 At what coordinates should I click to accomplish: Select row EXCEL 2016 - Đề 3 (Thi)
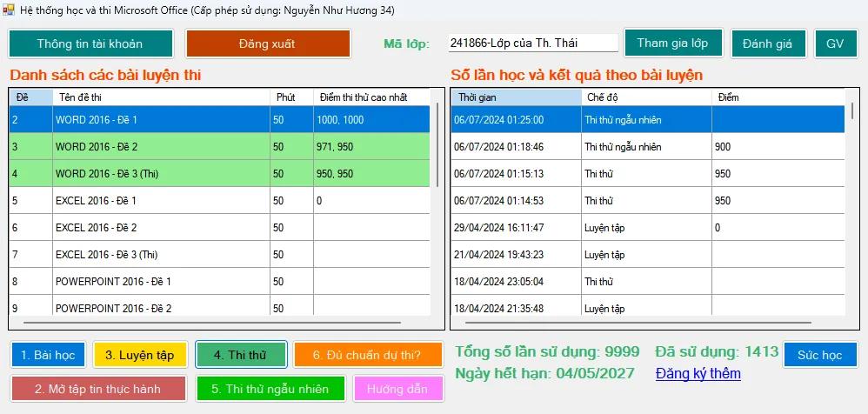click(x=219, y=255)
